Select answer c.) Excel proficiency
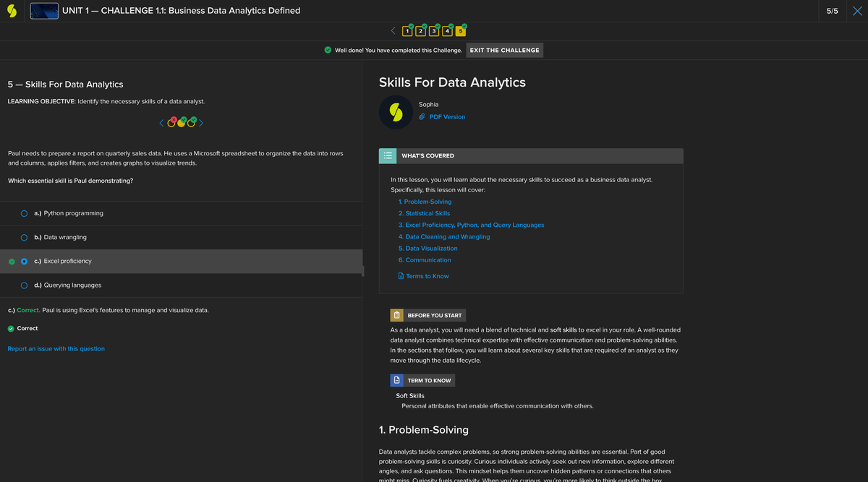This screenshot has height=482, width=868. (x=182, y=261)
